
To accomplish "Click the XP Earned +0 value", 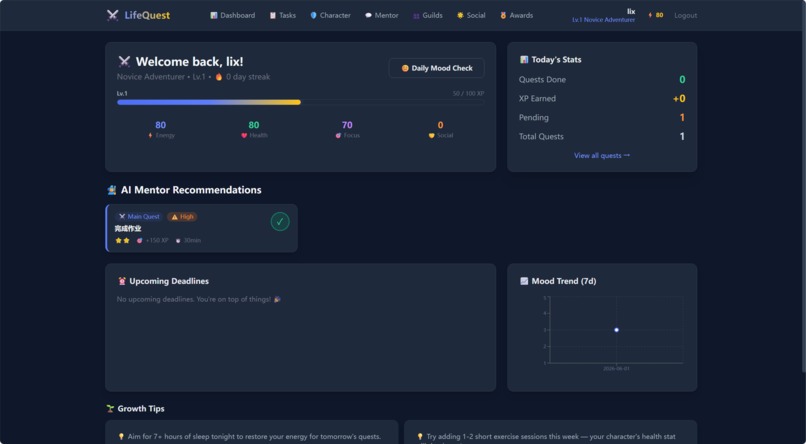I will [x=679, y=99].
